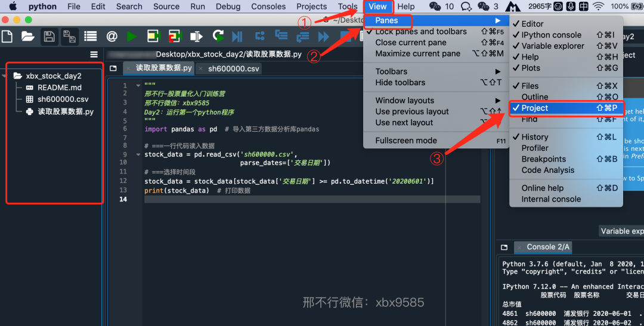Expand the Toolbars submenu
This screenshot has height=326, width=644.
pyautogui.click(x=436, y=72)
